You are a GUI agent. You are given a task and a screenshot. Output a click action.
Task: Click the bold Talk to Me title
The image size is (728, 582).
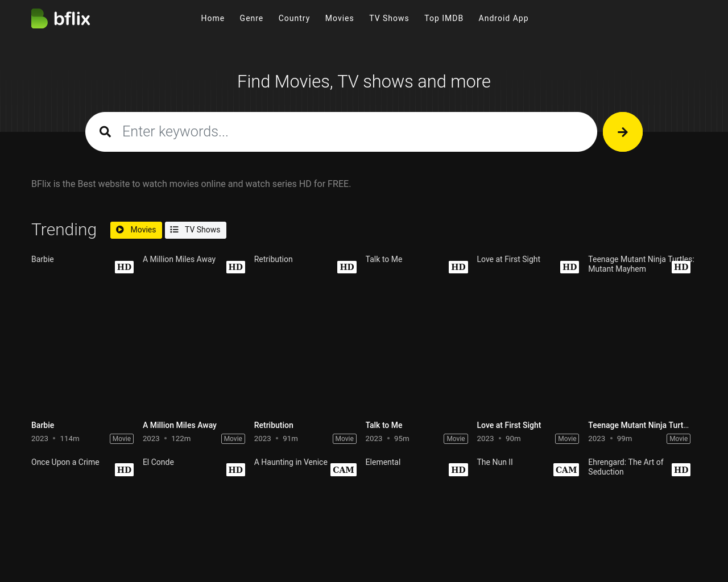[384, 425]
